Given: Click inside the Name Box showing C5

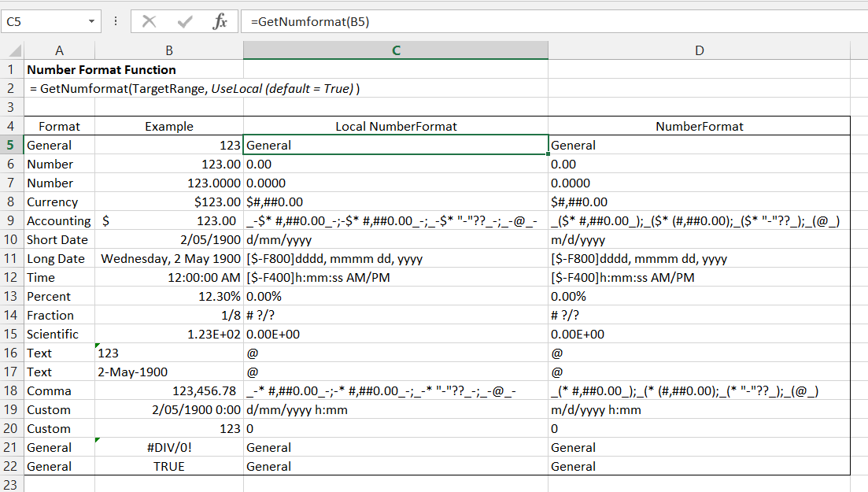Looking at the screenshot, I should point(43,22).
